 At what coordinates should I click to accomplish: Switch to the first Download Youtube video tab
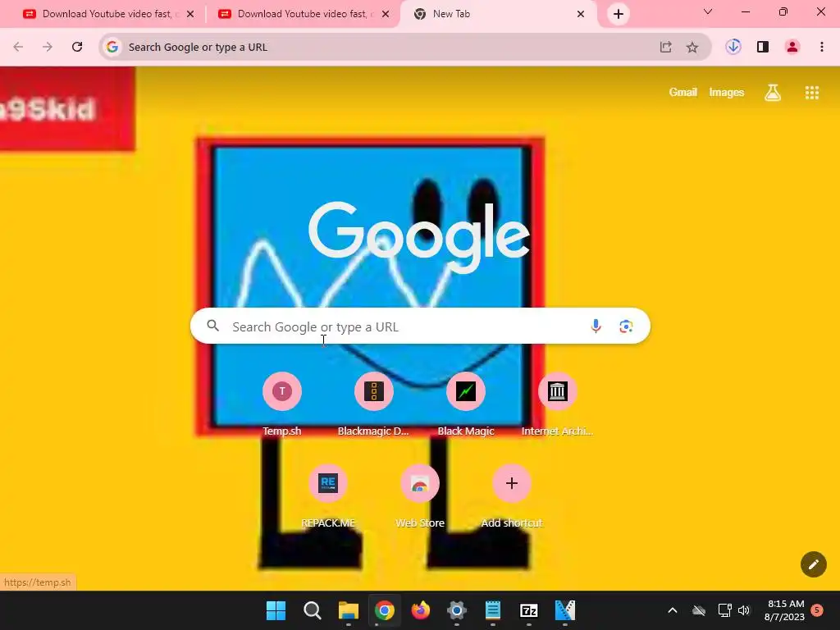pyautogui.click(x=107, y=14)
